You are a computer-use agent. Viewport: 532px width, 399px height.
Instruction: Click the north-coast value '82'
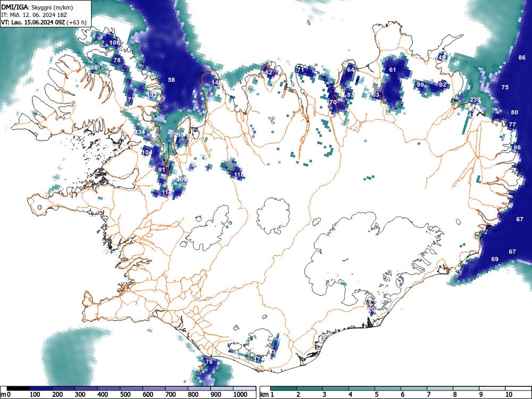coord(269,72)
